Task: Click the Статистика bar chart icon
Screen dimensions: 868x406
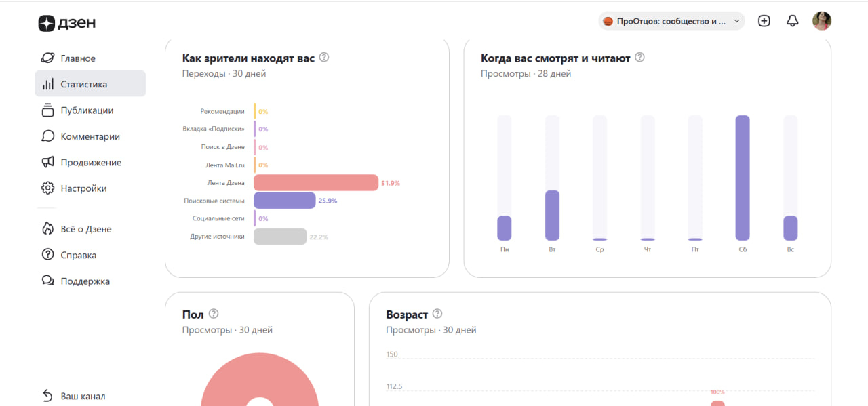Action: pyautogui.click(x=47, y=84)
